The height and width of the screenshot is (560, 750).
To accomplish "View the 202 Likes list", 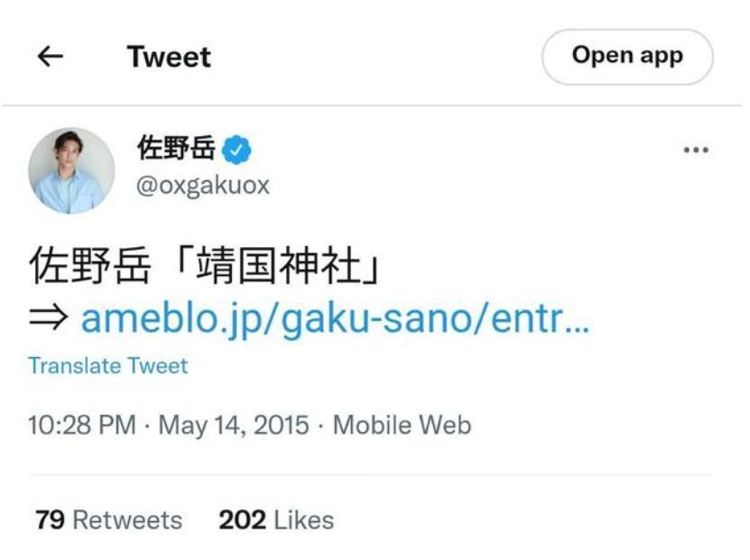I will [276, 519].
